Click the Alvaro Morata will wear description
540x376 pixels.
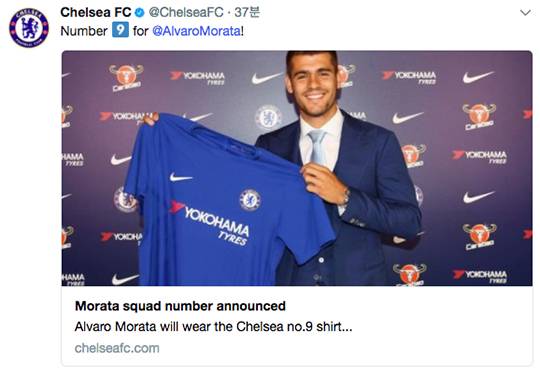tap(213, 326)
